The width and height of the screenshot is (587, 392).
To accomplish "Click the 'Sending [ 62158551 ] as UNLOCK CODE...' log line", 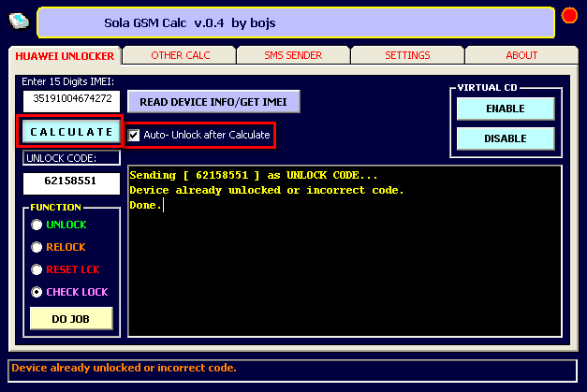I will 254,176.
